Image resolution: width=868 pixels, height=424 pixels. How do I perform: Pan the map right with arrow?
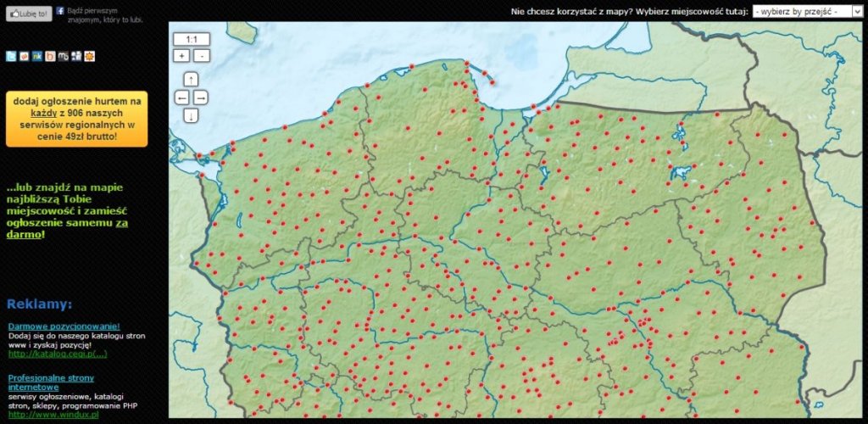click(x=201, y=98)
